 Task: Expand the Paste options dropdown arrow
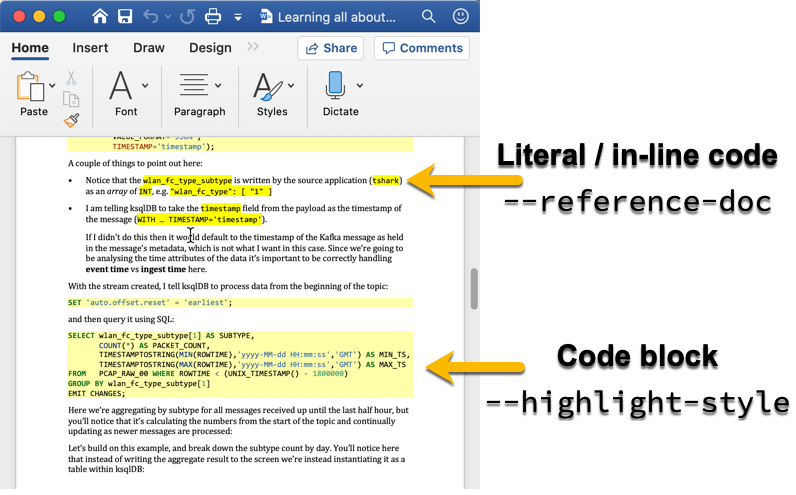point(52,86)
